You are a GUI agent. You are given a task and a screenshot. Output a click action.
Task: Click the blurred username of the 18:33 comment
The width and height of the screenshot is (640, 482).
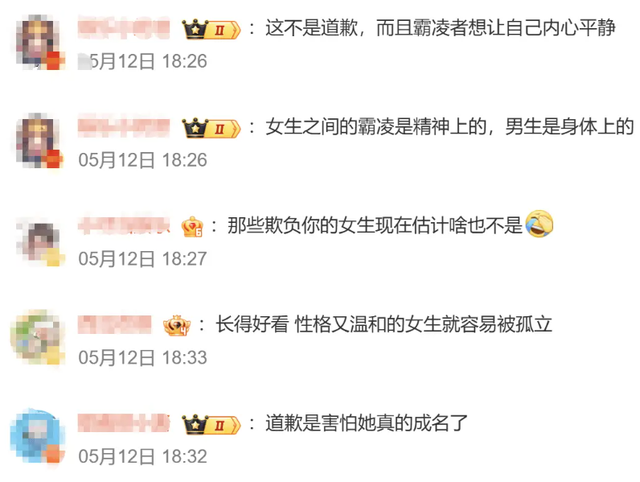point(114,325)
